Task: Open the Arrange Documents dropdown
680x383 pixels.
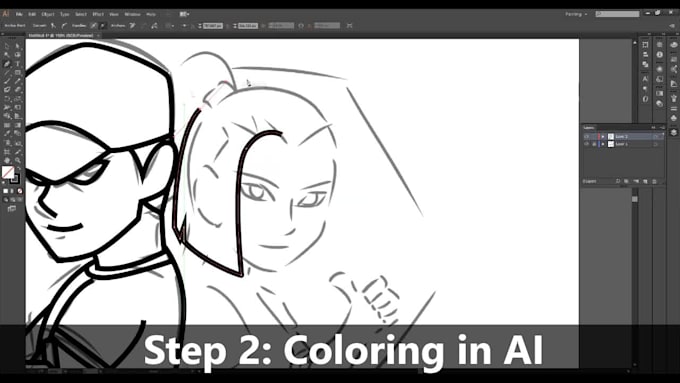Action: tap(184, 14)
